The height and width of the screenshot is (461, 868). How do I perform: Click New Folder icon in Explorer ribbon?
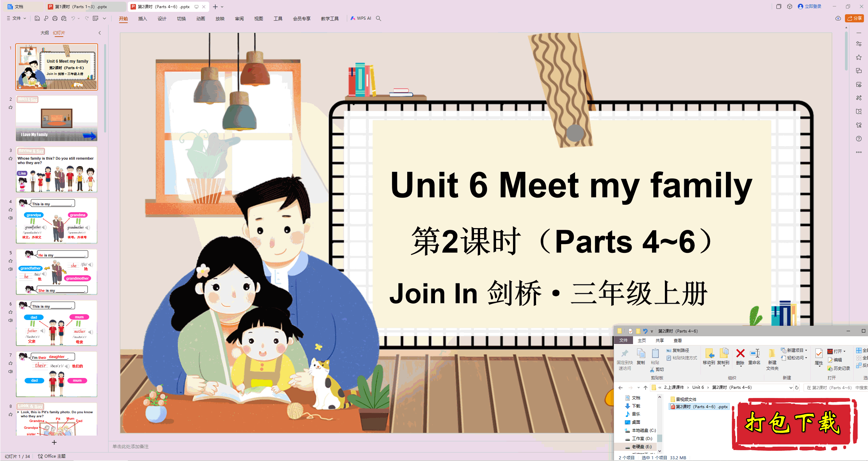click(772, 359)
